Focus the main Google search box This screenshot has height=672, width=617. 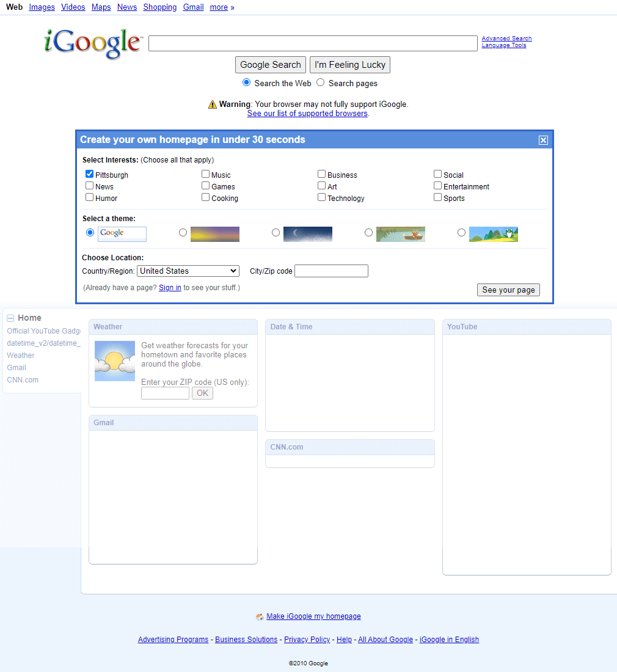[313, 43]
